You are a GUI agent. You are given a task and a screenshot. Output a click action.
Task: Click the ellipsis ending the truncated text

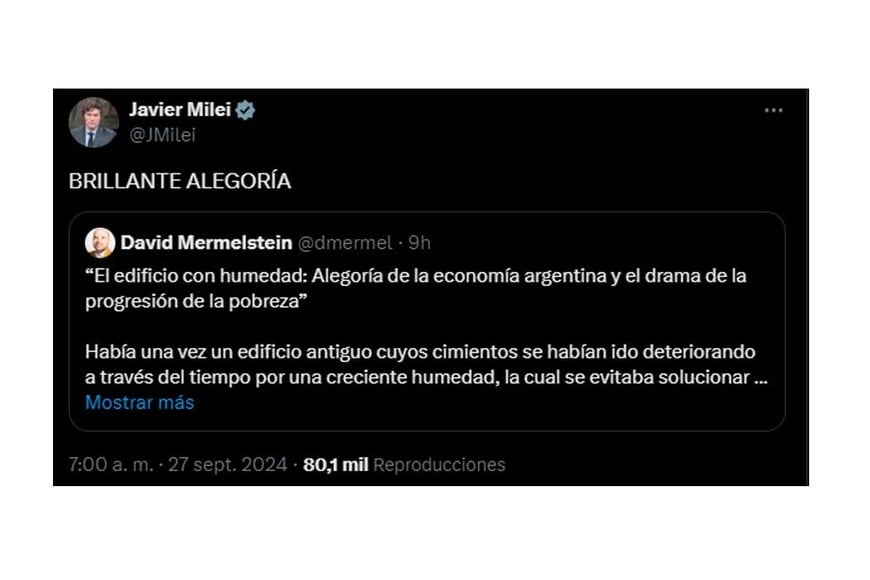pos(761,379)
